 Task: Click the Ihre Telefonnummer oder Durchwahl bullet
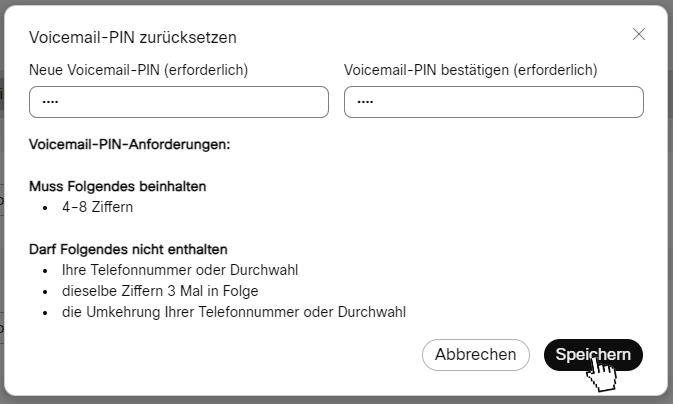[180, 270]
